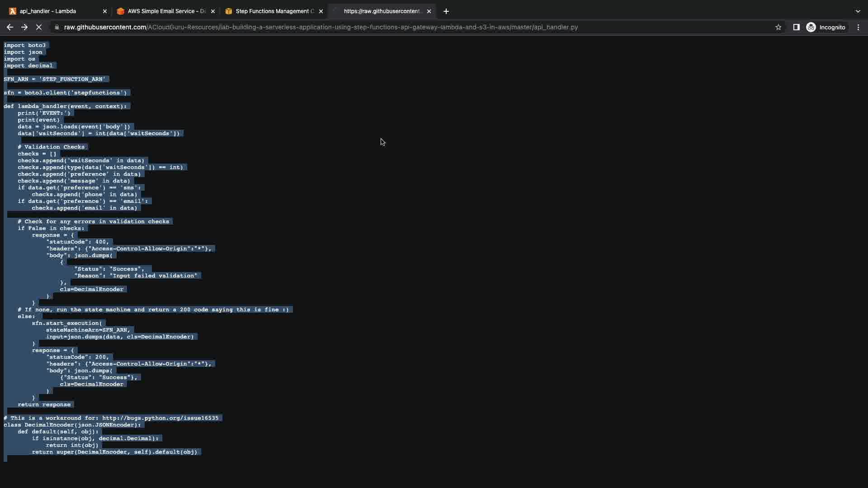Click the browser back arrow
This screenshot has height=488, width=868.
click(x=9, y=27)
